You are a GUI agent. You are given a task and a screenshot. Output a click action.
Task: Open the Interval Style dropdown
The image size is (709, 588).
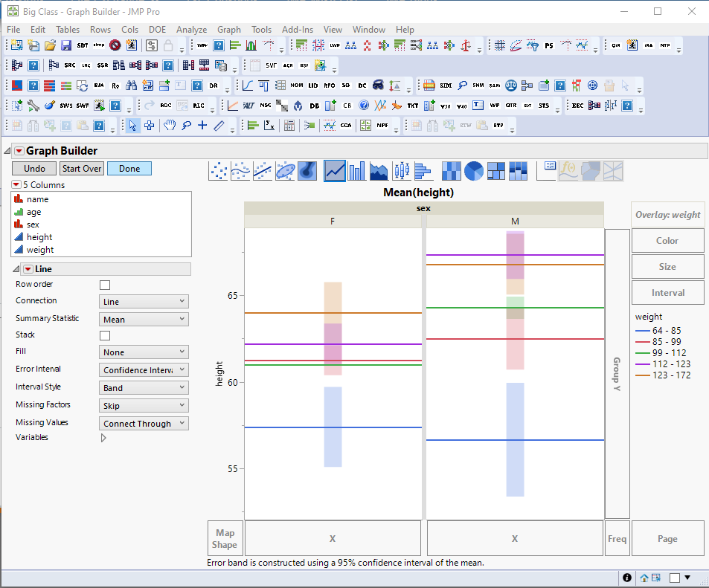[x=143, y=386]
